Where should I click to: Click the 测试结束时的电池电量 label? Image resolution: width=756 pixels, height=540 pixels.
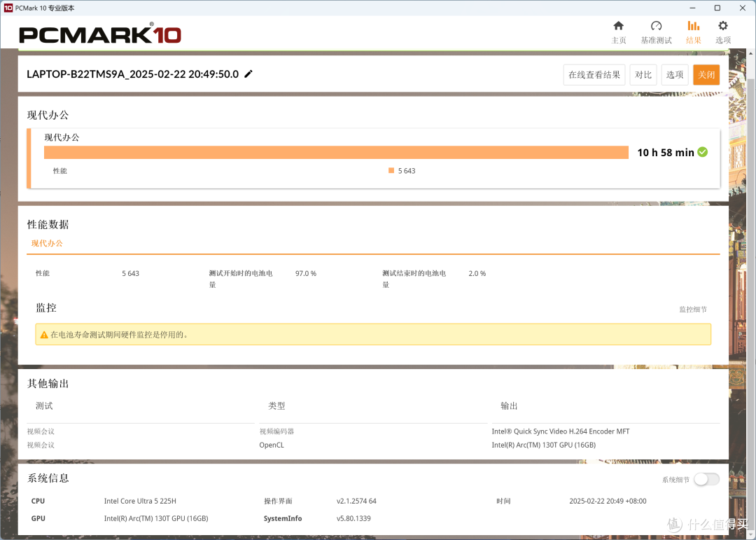[414, 279]
